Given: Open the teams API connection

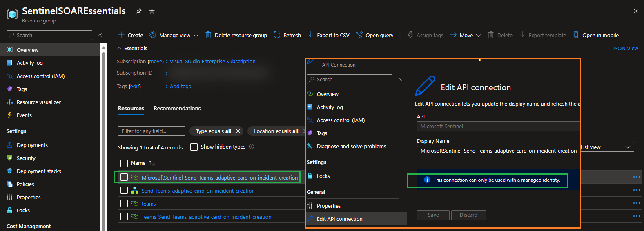Looking at the screenshot, I should coord(149,204).
